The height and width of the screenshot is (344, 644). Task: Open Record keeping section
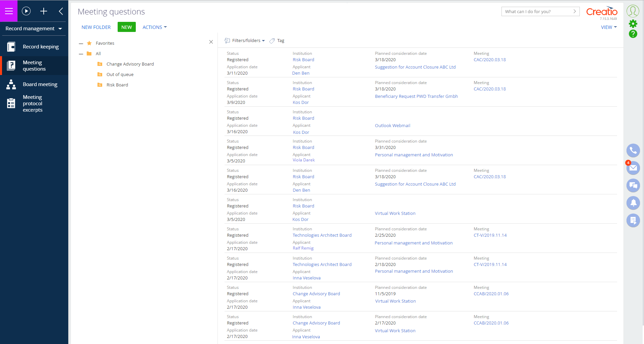click(34, 47)
